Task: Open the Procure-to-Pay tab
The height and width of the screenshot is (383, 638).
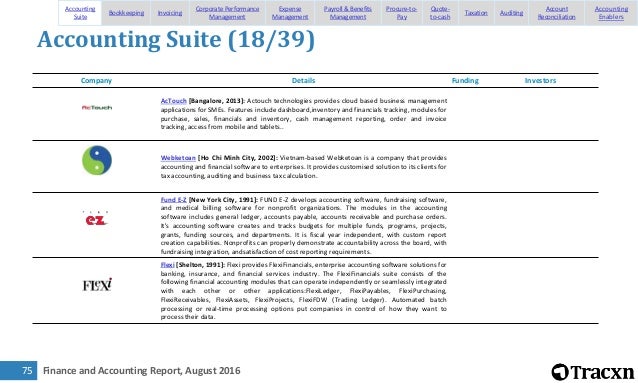Action: (x=401, y=13)
